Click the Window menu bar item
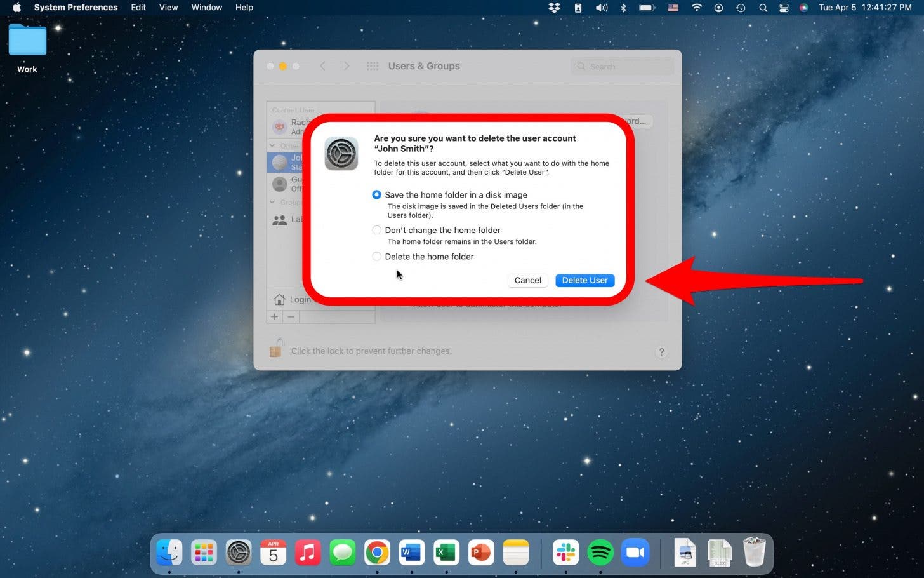The image size is (924, 578). pyautogui.click(x=206, y=7)
